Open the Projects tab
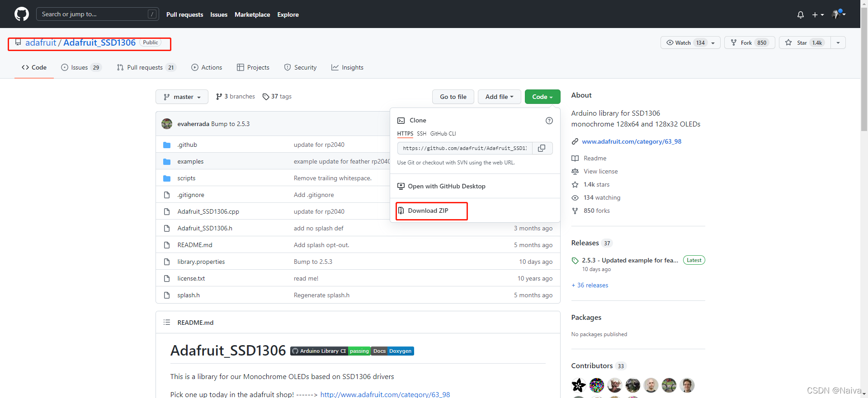Image resolution: width=868 pixels, height=398 pixels. click(x=253, y=67)
